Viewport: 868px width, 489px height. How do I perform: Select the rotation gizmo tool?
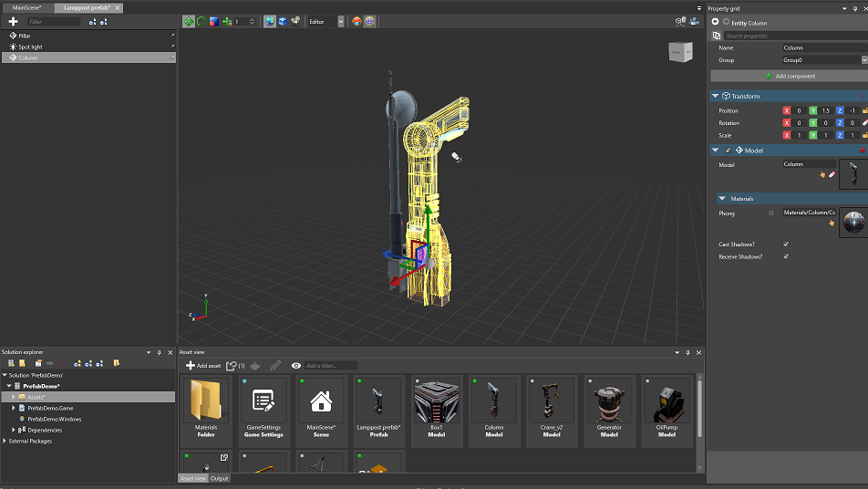click(x=201, y=21)
